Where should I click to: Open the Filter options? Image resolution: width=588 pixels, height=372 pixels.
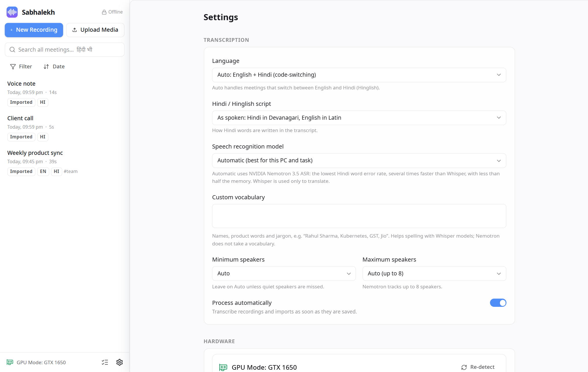[x=21, y=67]
